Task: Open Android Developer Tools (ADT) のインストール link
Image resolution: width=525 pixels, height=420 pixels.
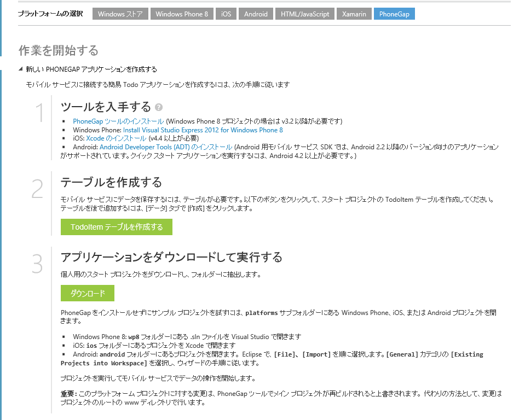Action: [166, 147]
